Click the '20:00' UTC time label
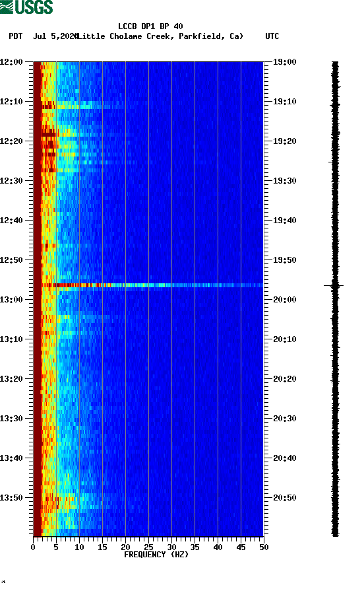Screen dimensions: 364x589 (284, 299)
